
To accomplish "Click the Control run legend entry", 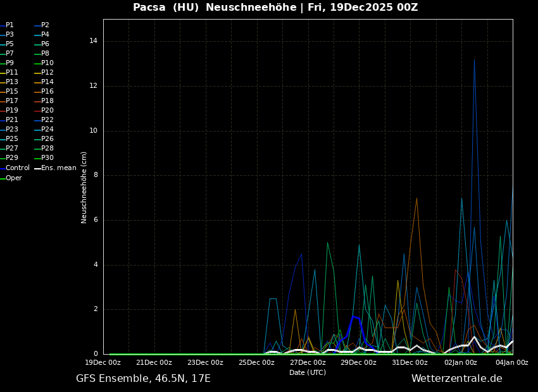I will pyautogui.click(x=17, y=168).
